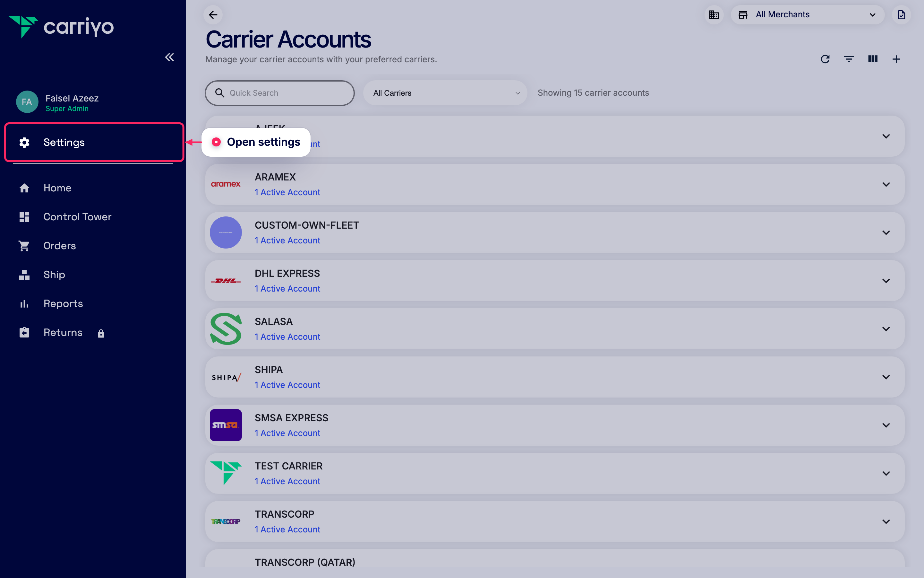Click DHL EXPRESS 1 Active Account link
This screenshot has width=924, height=578.
[287, 289]
